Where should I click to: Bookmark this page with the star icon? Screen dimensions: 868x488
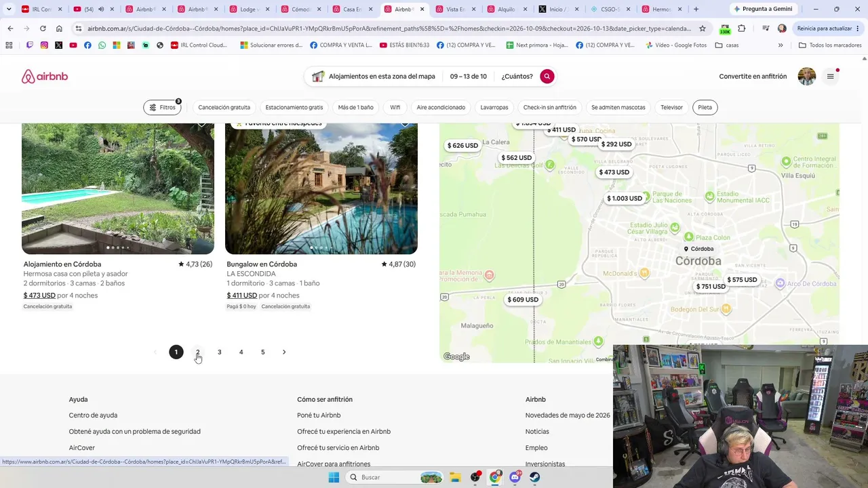point(703,28)
